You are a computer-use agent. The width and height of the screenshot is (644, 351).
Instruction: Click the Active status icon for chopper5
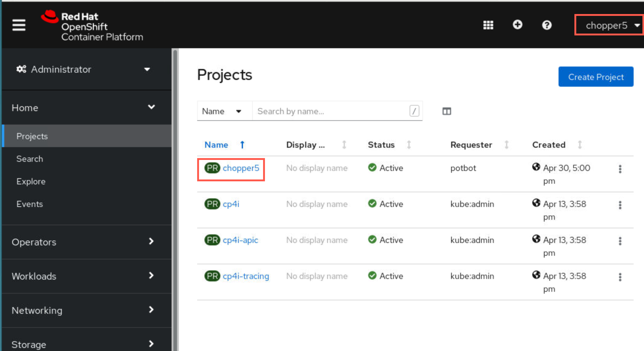tap(372, 167)
